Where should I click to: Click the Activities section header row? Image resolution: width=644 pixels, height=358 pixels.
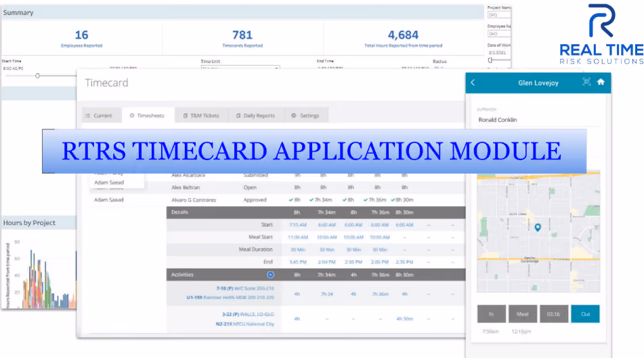[x=316, y=275]
